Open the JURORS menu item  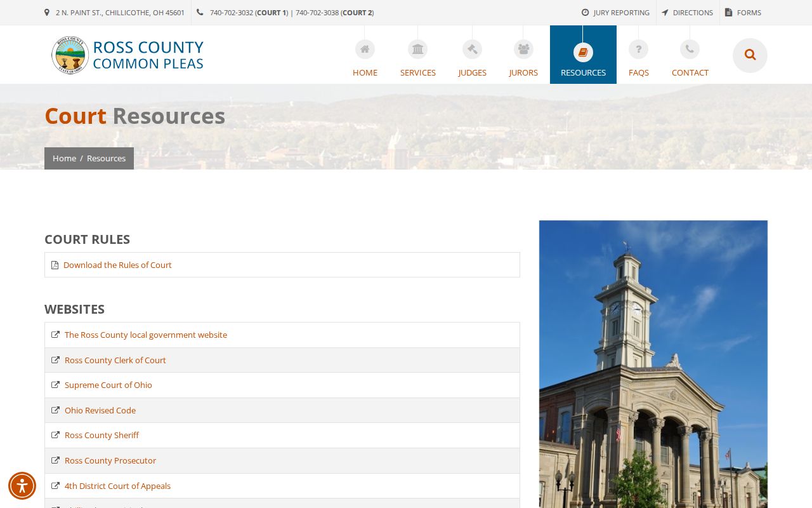[523, 72]
